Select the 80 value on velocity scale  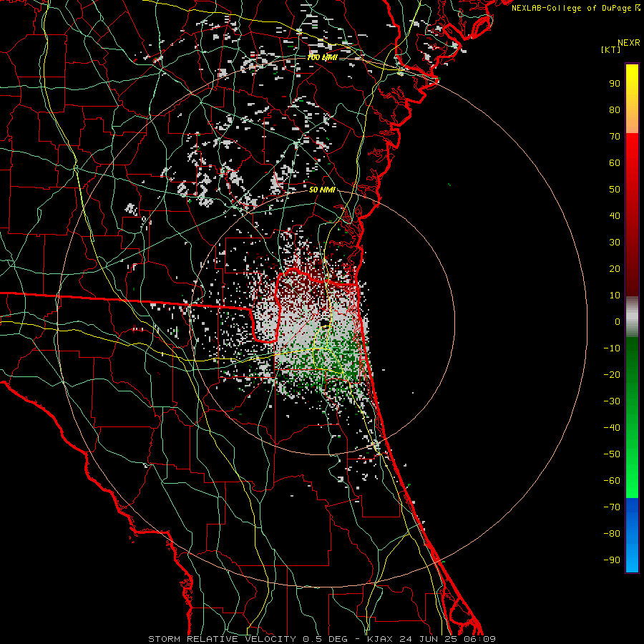pos(615,109)
